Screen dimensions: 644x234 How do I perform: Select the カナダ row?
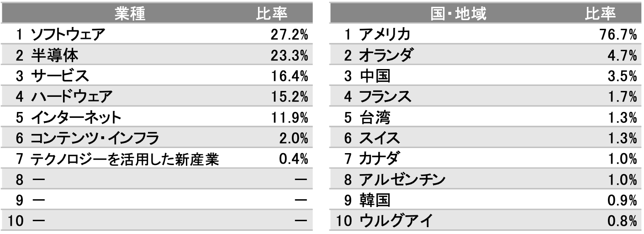(x=485, y=160)
